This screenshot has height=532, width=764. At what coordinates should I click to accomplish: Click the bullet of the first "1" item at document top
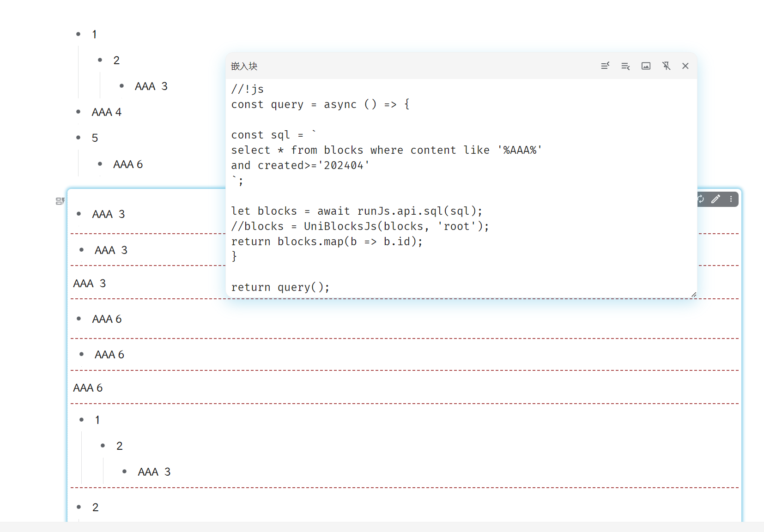click(79, 34)
